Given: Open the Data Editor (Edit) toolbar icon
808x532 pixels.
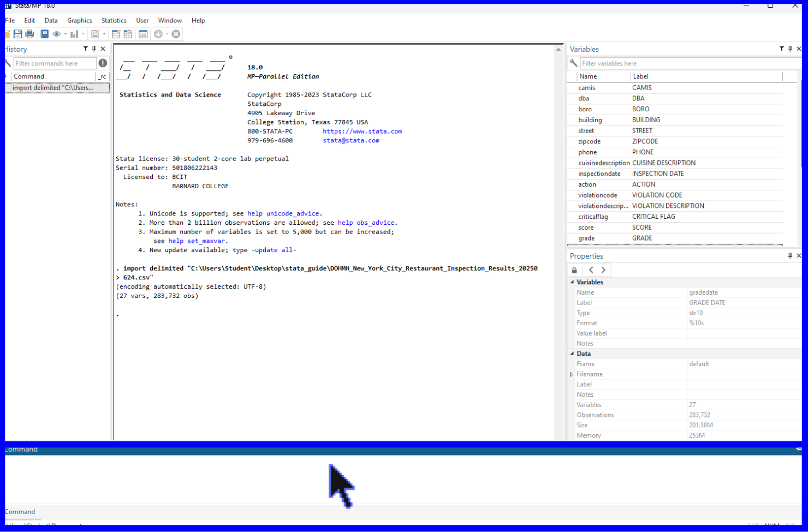Looking at the screenshot, I should point(116,34).
